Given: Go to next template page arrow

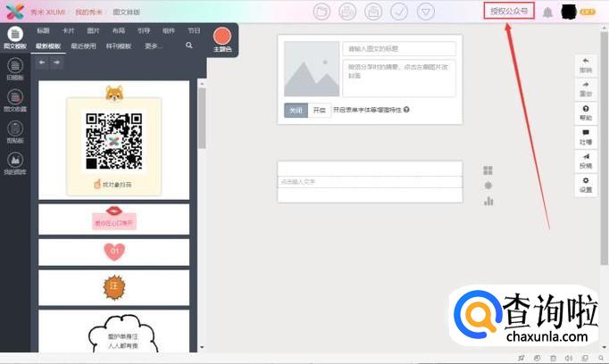Looking at the screenshot, I should pos(57,62).
